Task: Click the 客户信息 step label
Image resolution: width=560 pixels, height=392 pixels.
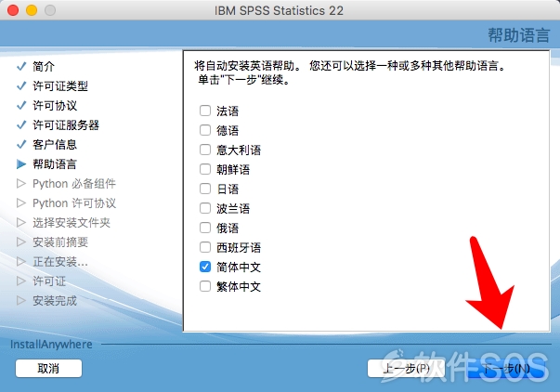Action: click(x=55, y=144)
